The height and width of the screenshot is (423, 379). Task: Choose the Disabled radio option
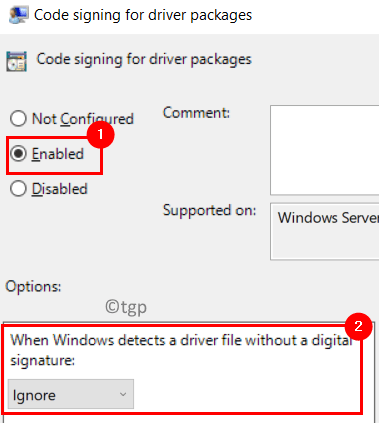click(x=18, y=189)
